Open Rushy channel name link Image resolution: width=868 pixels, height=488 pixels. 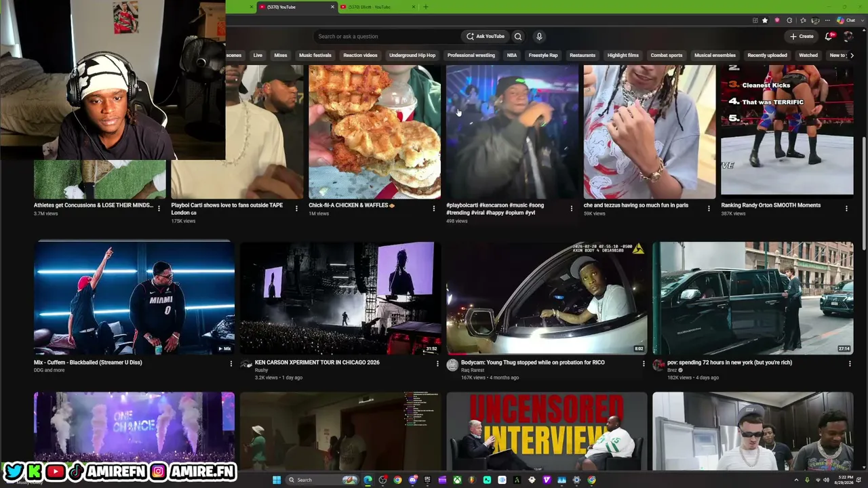click(x=261, y=370)
